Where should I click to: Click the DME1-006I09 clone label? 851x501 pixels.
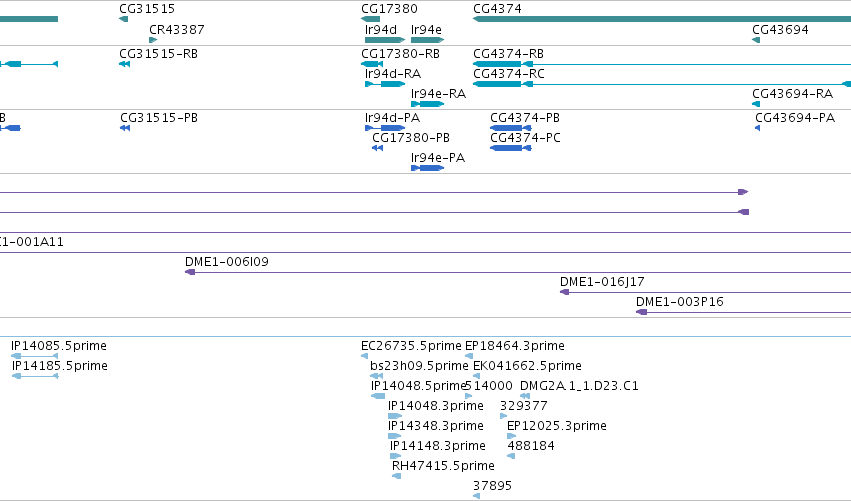coord(226,262)
